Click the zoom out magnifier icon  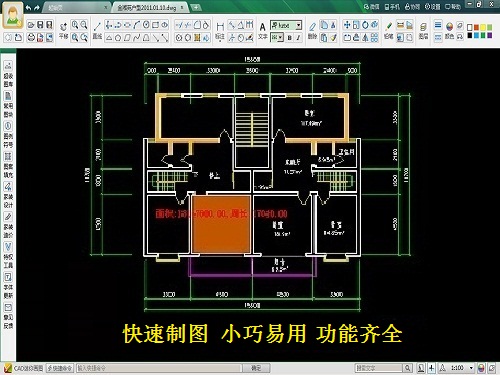tap(84, 25)
